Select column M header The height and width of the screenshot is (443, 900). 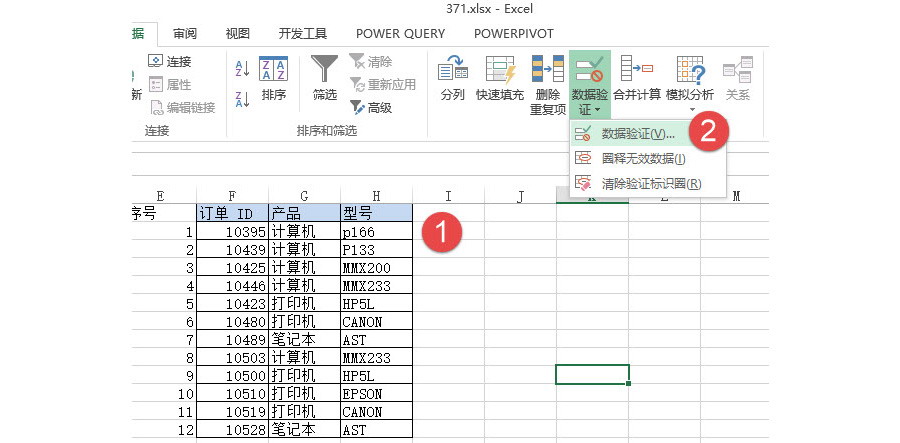[x=736, y=196]
